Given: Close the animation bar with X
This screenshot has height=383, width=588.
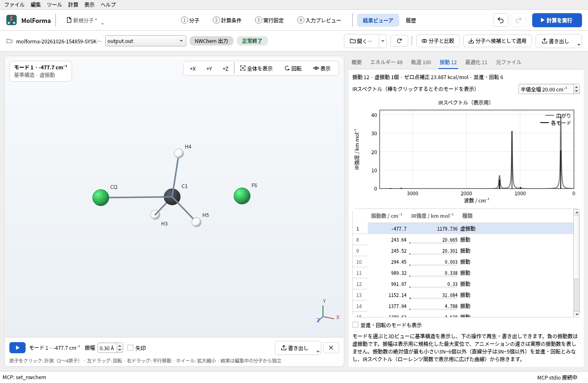Looking at the screenshot, I should click(x=331, y=348).
